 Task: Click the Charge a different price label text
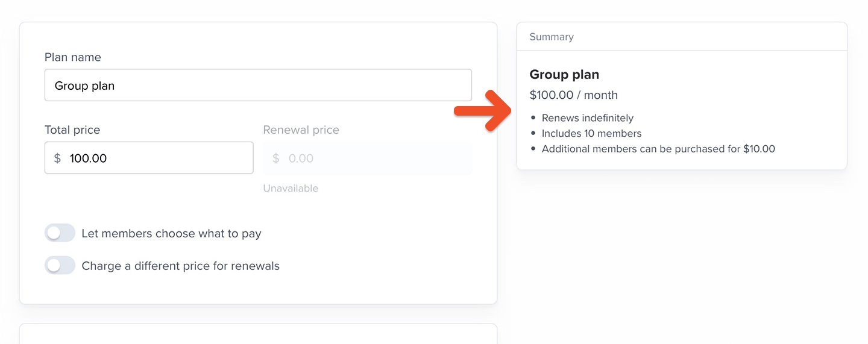tap(180, 266)
